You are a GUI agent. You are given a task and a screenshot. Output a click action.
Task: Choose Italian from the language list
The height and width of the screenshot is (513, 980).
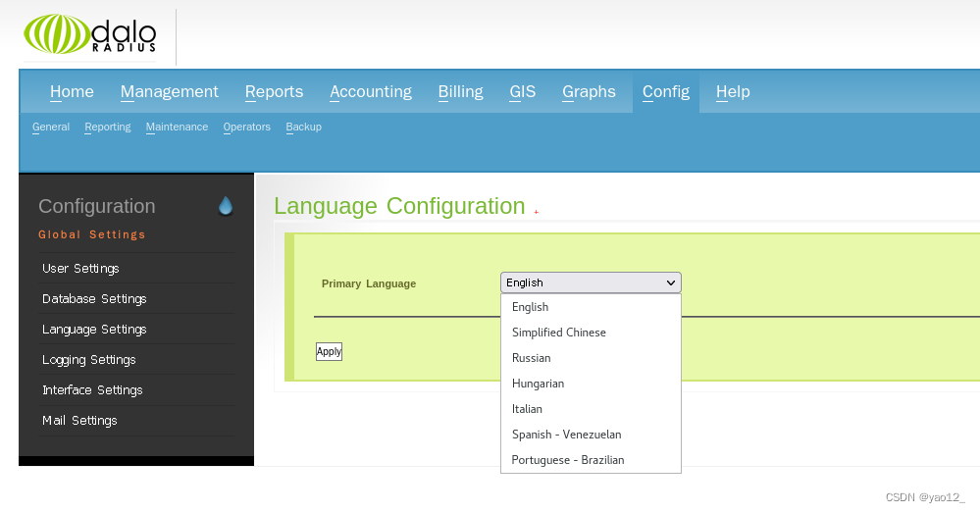[591, 409]
